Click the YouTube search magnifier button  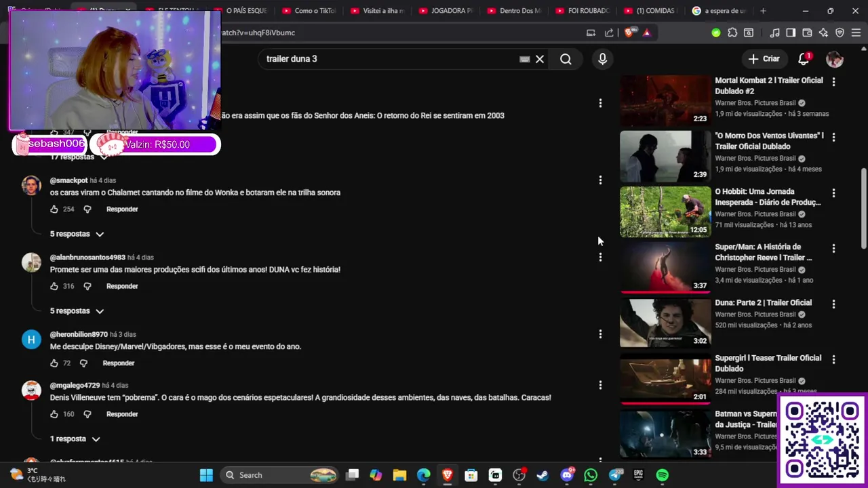click(x=566, y=59)
